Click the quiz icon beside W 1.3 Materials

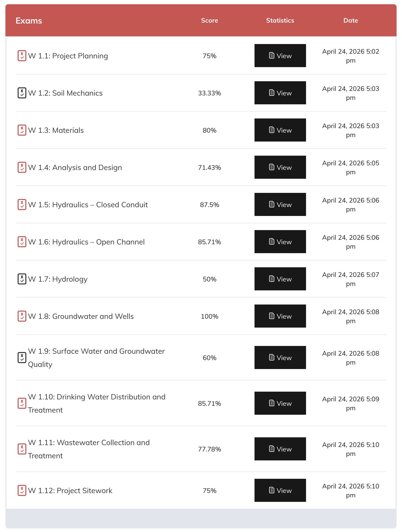22,130
